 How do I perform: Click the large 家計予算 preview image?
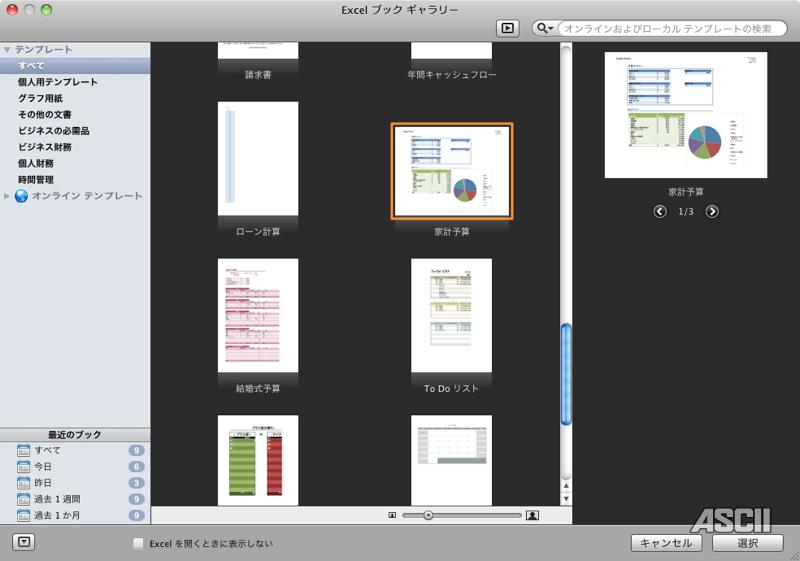coord(686,115)
